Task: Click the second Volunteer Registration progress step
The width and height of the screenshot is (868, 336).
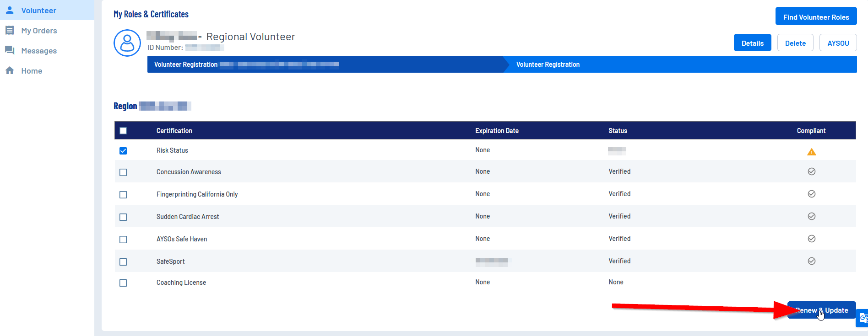Action: coord(548,64)
